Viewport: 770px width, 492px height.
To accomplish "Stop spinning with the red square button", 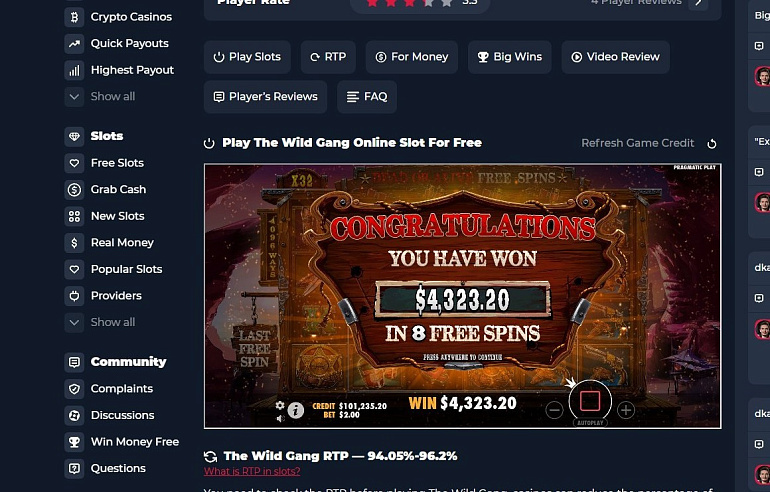I will point(590,401).
